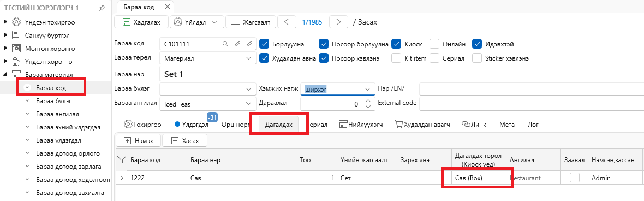Toggle the Посоор борлуулна checkbox
Screen dimensions: 644x201
[324, 44]
